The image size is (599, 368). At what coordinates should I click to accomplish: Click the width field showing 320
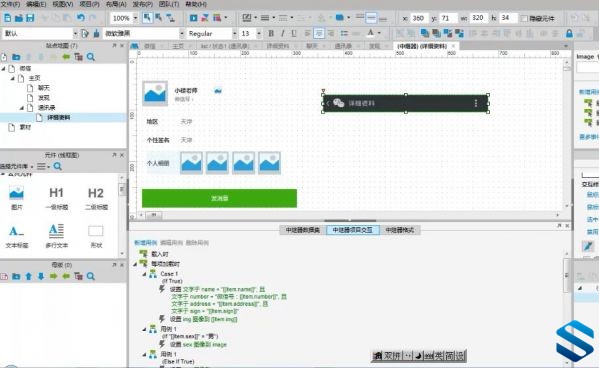(x=478, y=18)
